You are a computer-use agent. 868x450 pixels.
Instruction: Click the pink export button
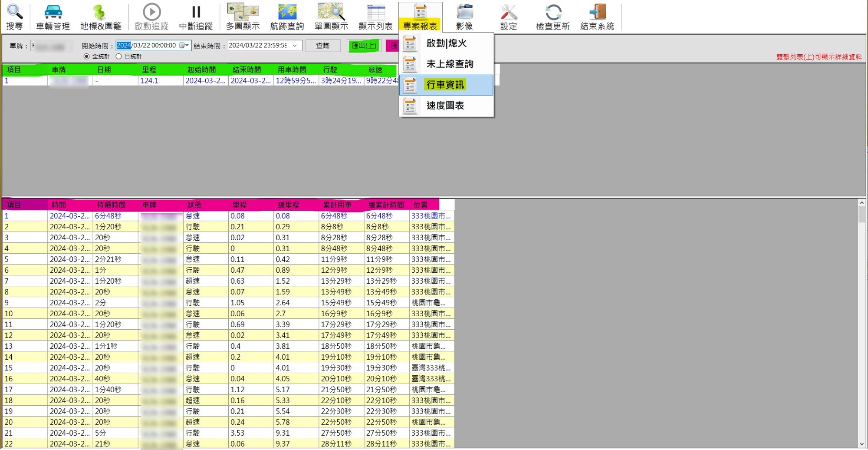click(393, 46)
